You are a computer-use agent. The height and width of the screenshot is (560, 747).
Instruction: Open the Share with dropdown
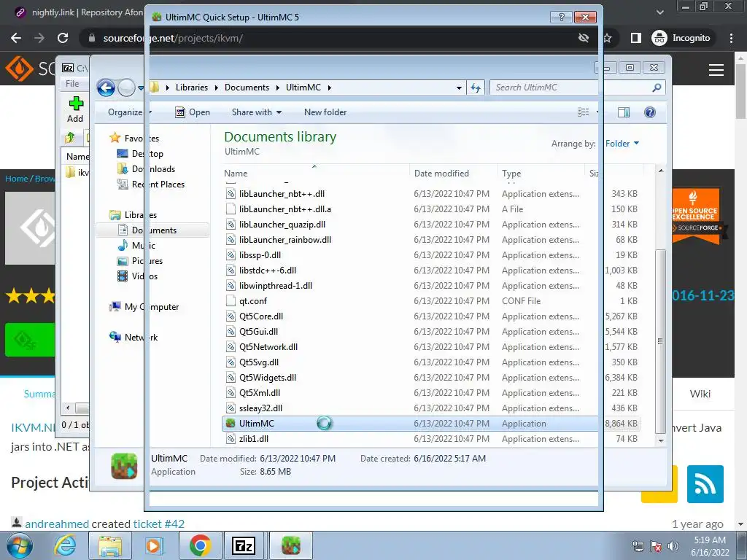(x=257, y=112)
